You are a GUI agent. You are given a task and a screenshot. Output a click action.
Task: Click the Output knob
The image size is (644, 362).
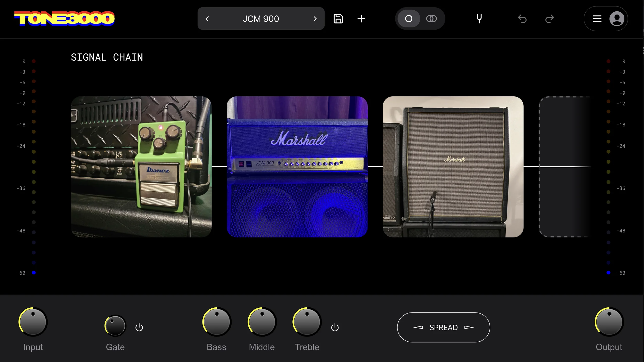(609, 322)
